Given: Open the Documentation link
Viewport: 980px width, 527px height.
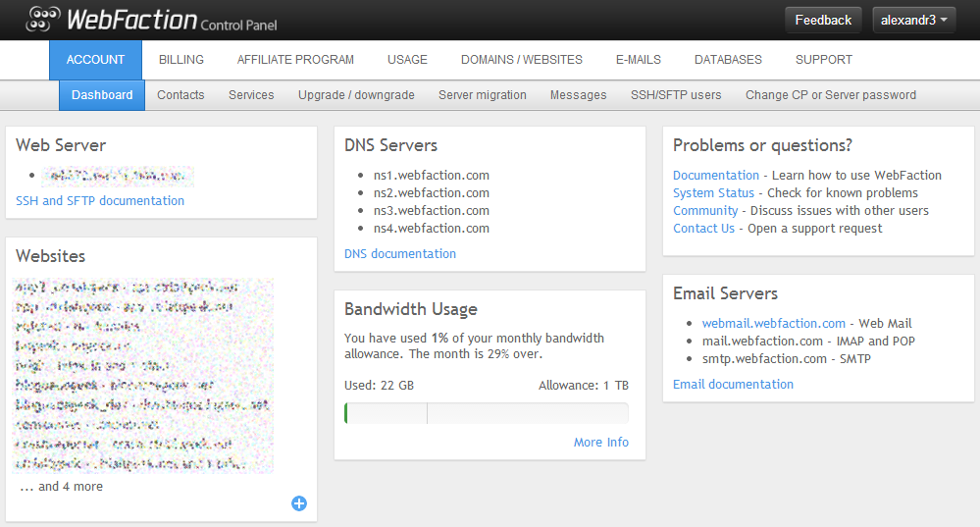Looking at the screenshot, I should point(715,175).
